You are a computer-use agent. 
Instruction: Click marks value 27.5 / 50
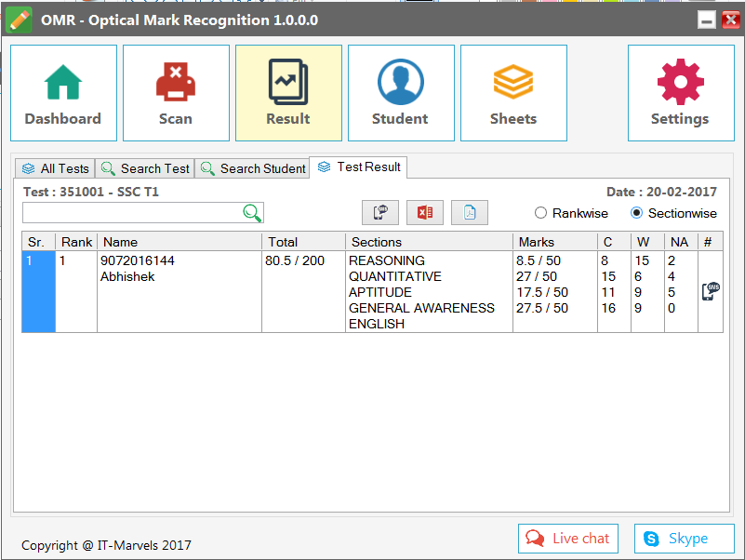542,308
